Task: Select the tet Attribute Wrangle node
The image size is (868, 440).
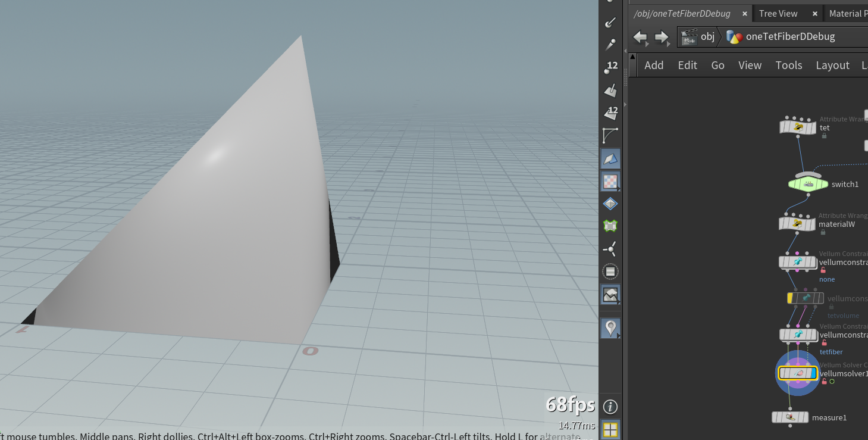Action: [x=798, y=127]
